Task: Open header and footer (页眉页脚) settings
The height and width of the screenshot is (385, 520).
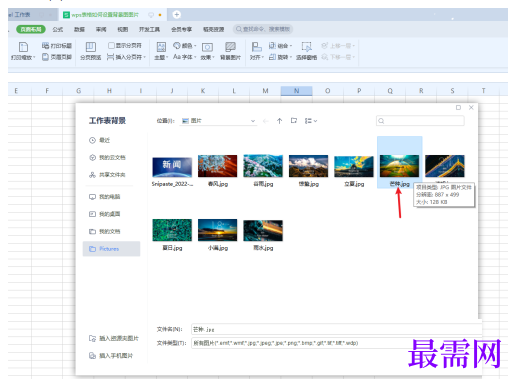Action: 57,57
